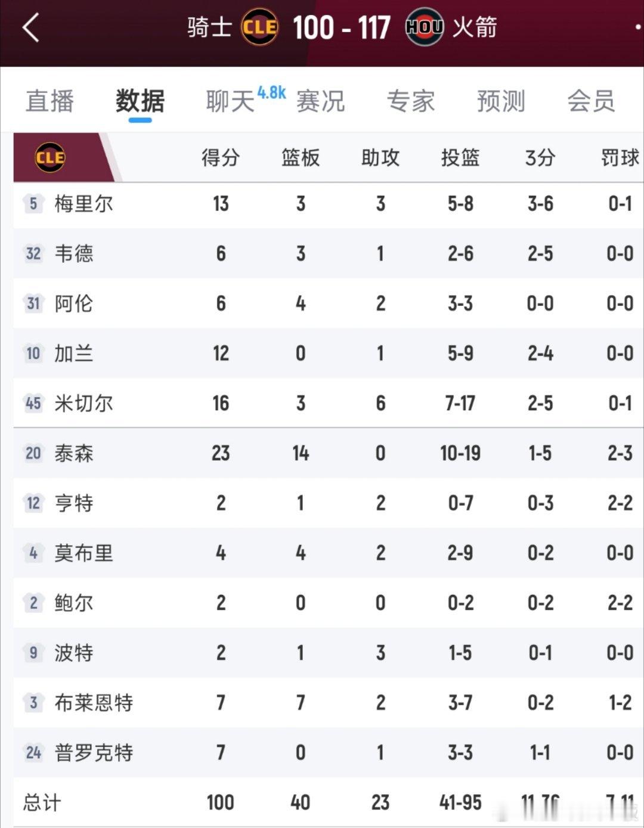Select the 总计 totals row
This screenshot has width=644, height=828.
coord(329,802)
